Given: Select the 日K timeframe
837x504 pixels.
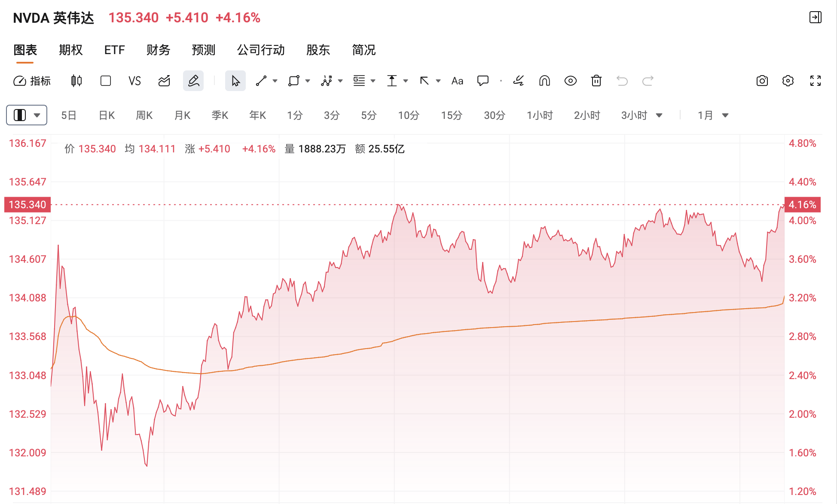Looking at the screenshot, I should tap(107, 115).
